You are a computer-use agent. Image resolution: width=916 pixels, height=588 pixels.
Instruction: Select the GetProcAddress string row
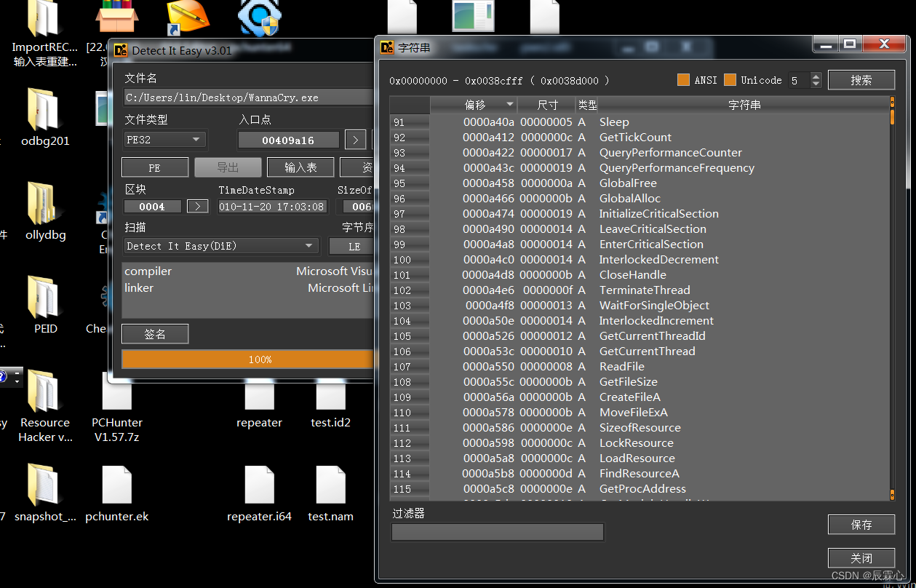(x=640, y=489)
